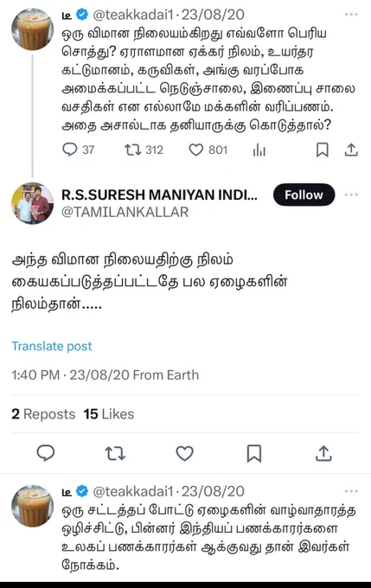View the 15 Likes list
The height and width of the screenshot is (588, 371).
pyautogui.click(x=109, y=414)
